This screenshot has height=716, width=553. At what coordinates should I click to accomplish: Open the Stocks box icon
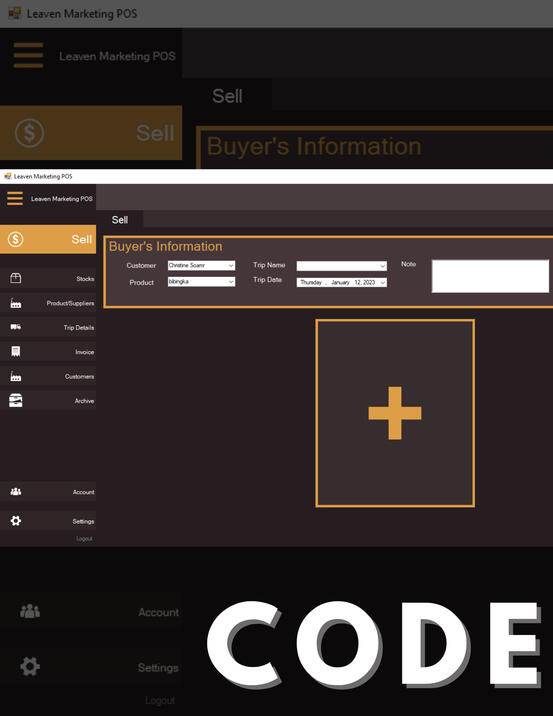(x=16, y=278)
